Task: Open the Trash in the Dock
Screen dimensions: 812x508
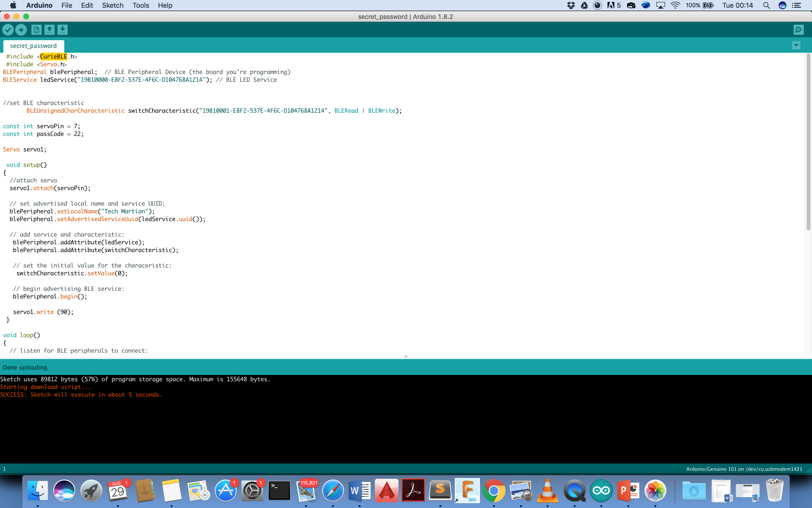Action: 775,491
